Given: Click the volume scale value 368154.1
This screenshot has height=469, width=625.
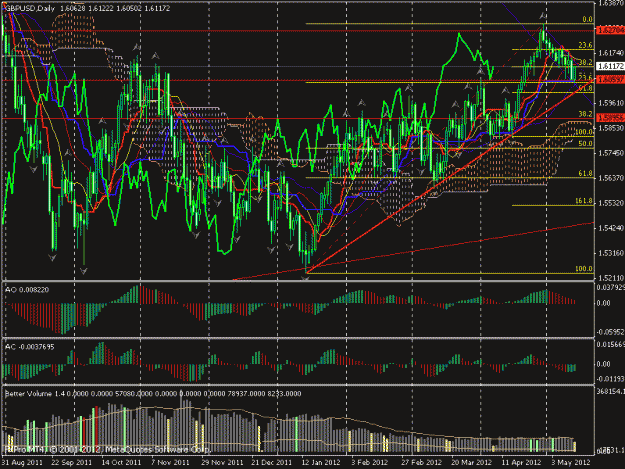Looking at the screenshot, I should [x=610, y=392].
